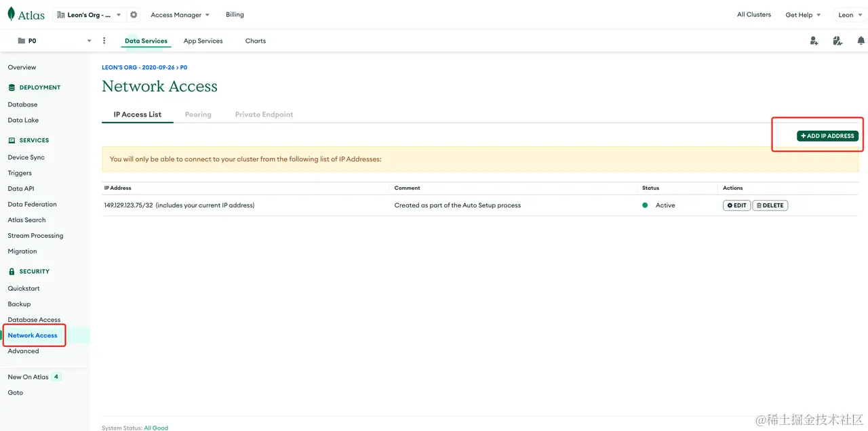The height and width of the screenshot is (431, 868).
Task: Click the Status column header
Action: tap(650, 188)
